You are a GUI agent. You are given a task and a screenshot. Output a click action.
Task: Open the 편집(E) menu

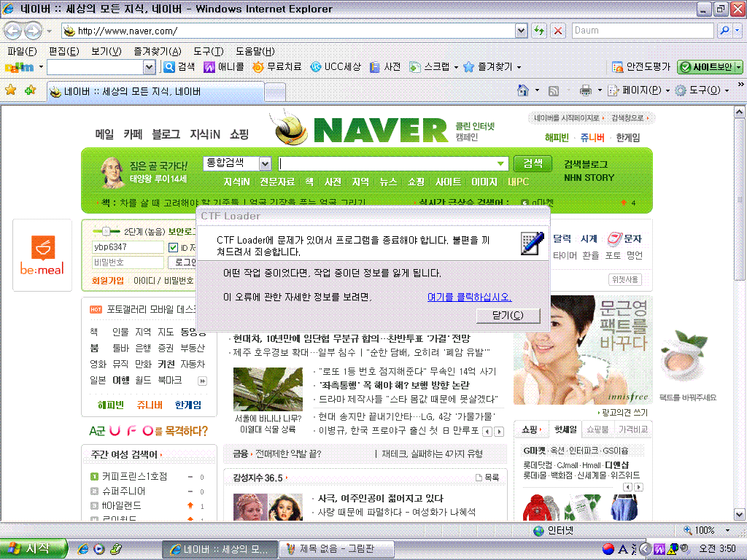tap(64, 52)
